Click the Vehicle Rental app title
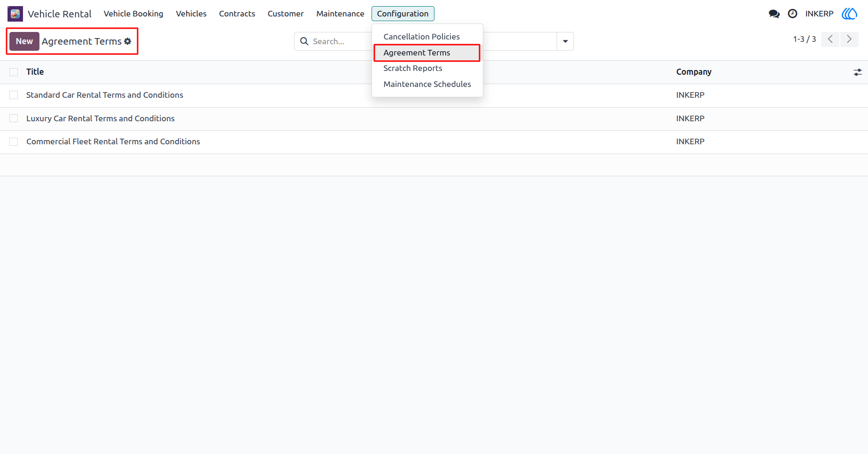Screen dimensions: 868x454 pos(60,14)
